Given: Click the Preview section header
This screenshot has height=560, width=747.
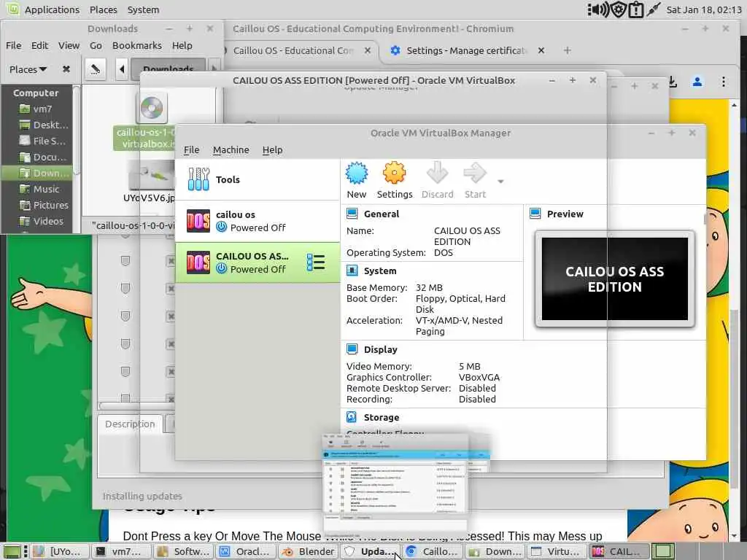Looking at the screenshot, I should click(565, 214).
